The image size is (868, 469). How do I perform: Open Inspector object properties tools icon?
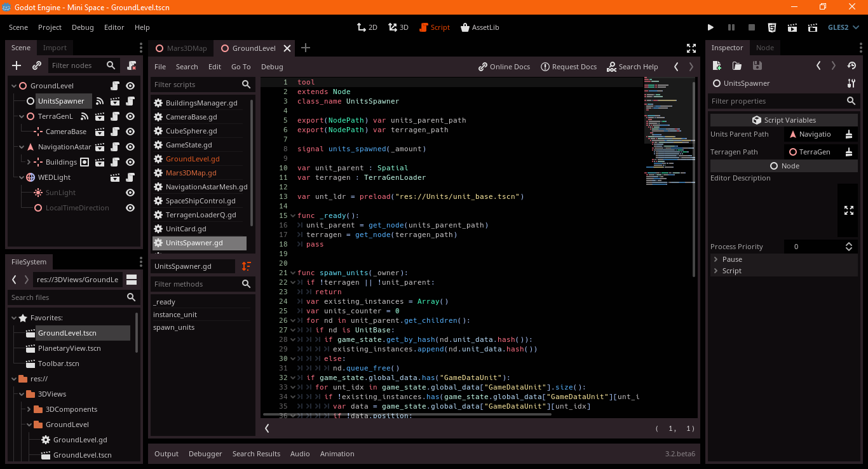[x=851, y=83]
